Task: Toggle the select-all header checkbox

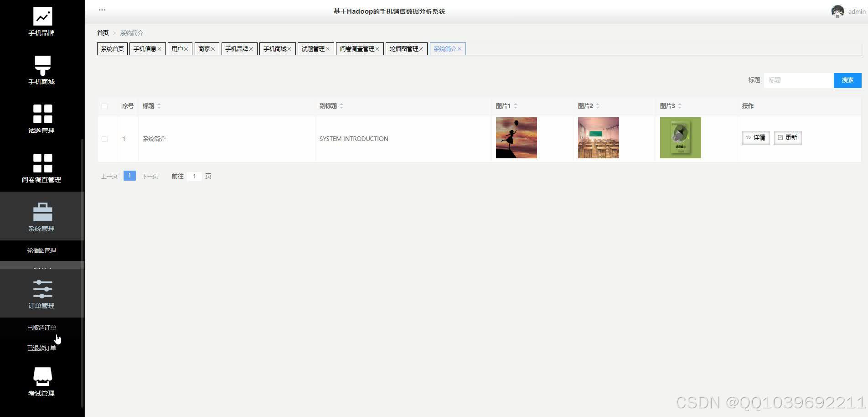Action: [104, 106]
